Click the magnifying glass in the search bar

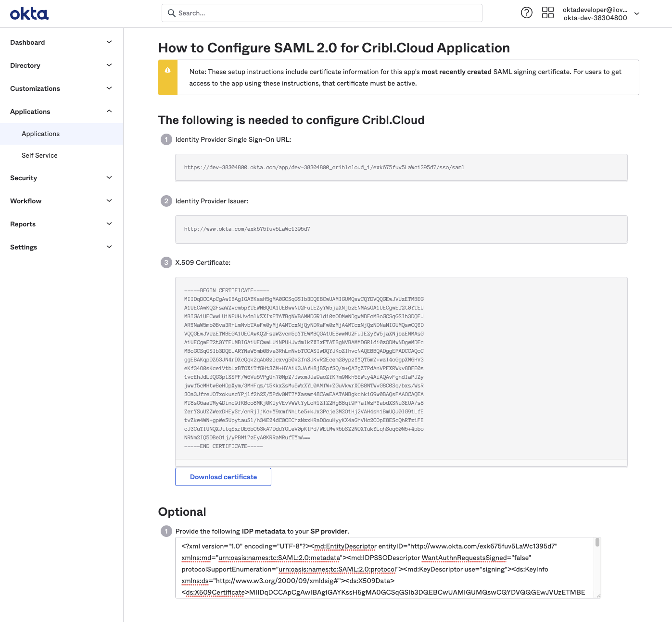172,13
